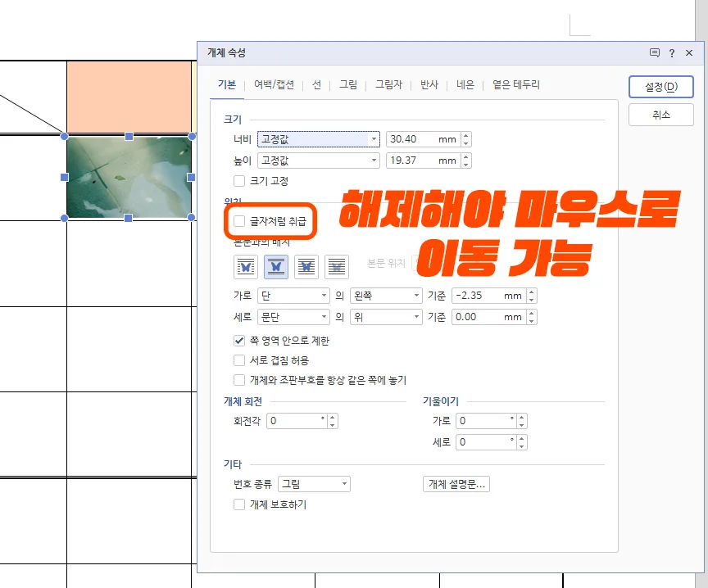This screenshot has width=708, height=588.
Task: Select the second highlighted text-wrap placement icon
Action: 275,266
